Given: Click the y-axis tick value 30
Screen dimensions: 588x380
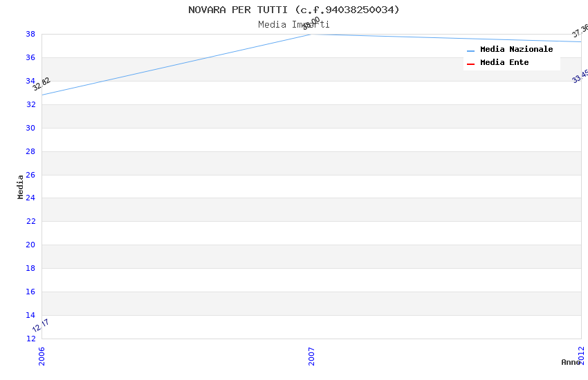Looking at the screenshot, I should (x=30, y=128).
